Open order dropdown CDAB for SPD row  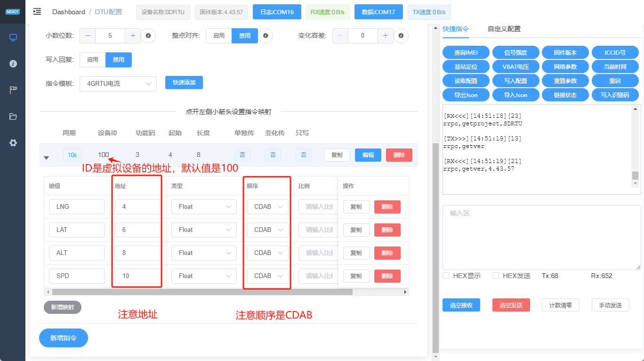click(267, 276)
